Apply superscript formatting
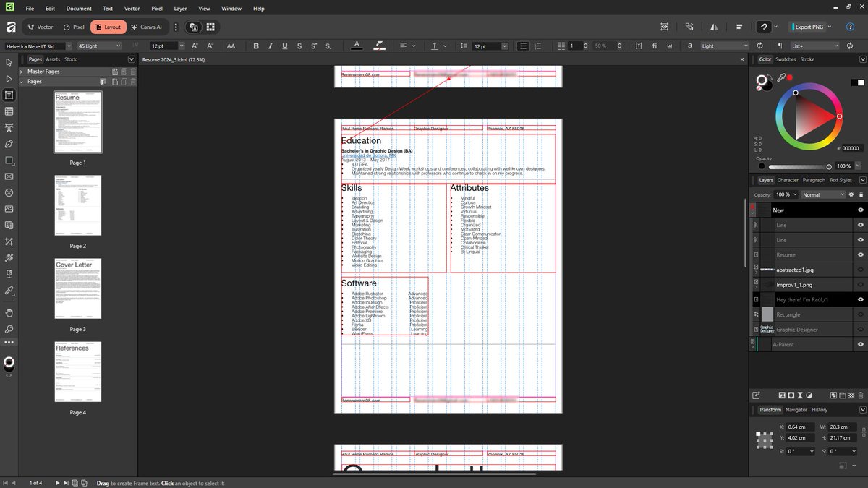Viewport: 868px width, 488px height. pyautogui.click(x=314, y=46)
